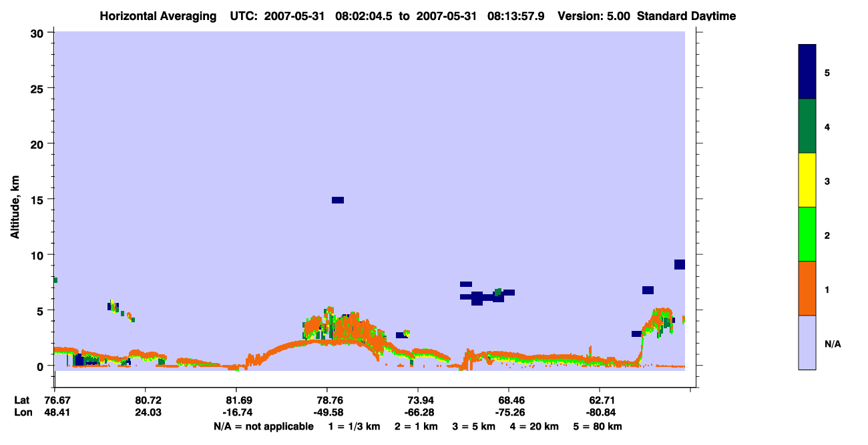Screen dimensions: 868x445
Task: Click the longitude value -75.26
Action: click(x=509, y=412)
